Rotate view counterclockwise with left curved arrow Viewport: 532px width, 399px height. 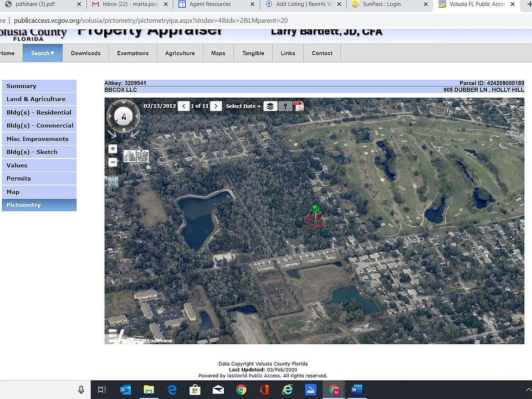point(112,134)
